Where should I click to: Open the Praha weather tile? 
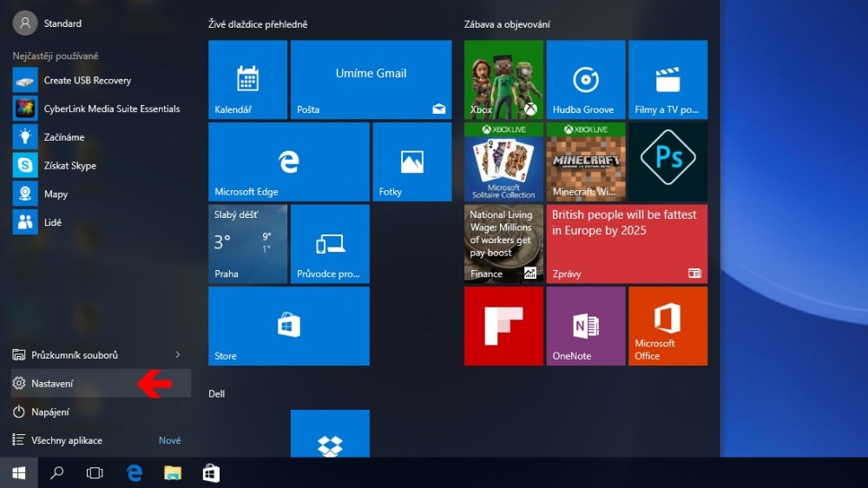tap(247, 244)
